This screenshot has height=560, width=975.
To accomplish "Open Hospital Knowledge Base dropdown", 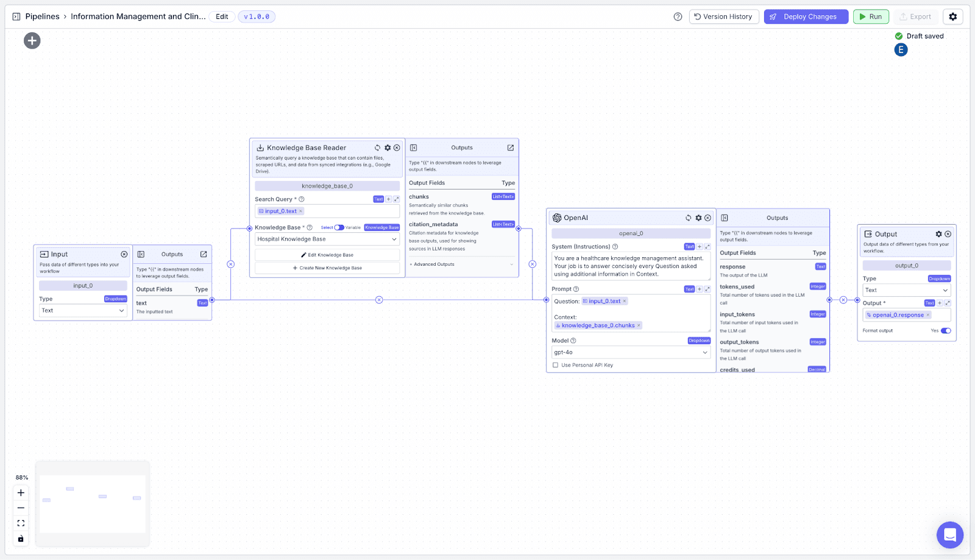I will point(327,239).
